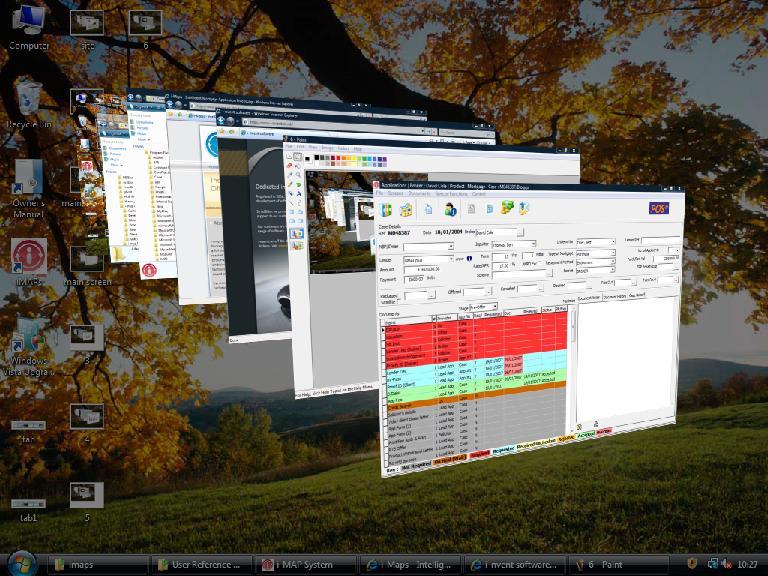Switch to '6 - Paint' taskbar button
This screenshot has height=576, width=768.
click(x=617, y=565)
